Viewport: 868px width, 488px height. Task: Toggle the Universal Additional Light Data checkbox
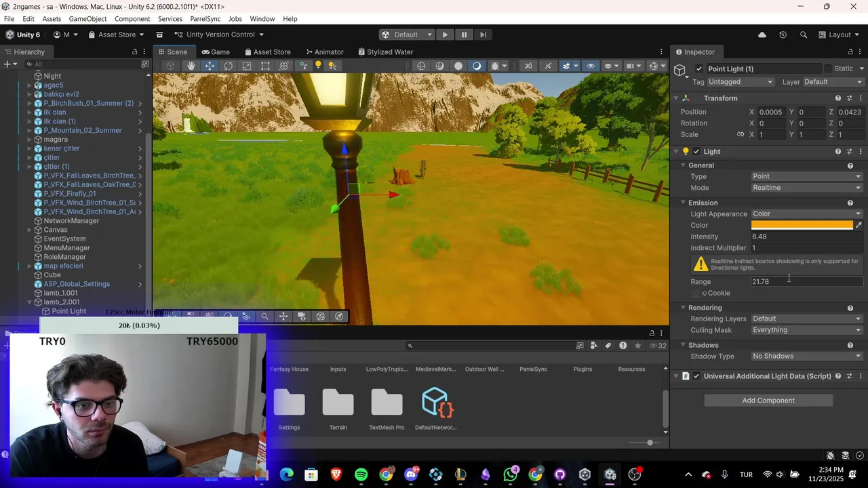pyautogui.click(x=696, y=376)
